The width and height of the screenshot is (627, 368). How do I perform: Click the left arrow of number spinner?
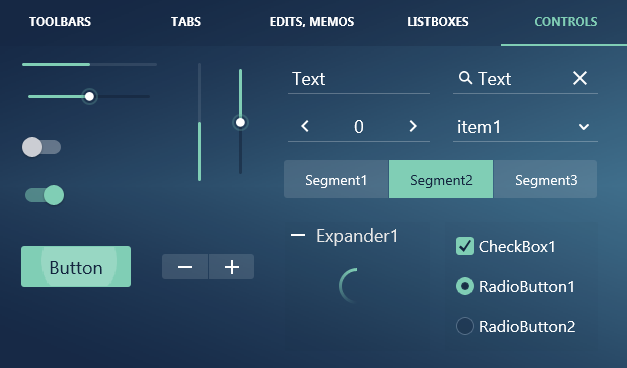(x=305, y=126)
